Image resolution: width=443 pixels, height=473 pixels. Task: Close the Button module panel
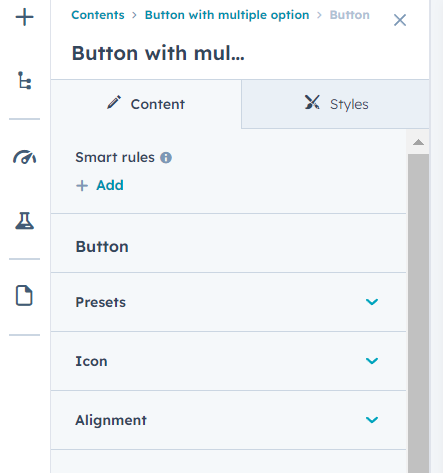coord(400,20)
